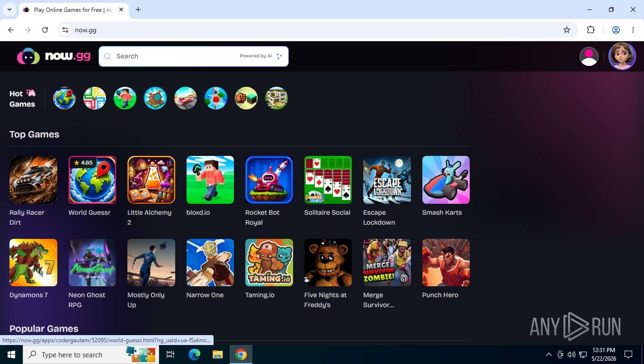Screen dimensions: 644x364
Task: Open the globe World Guessr hot game icon
Action: click(x=64, y=98)
